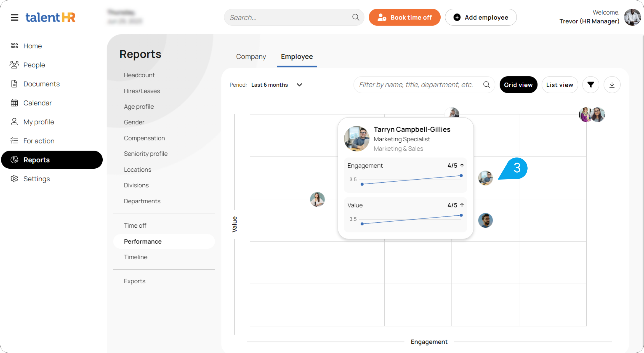Click Engagement trend line endpoint
This screenshot has height=353, width=644.
(461, 176)
